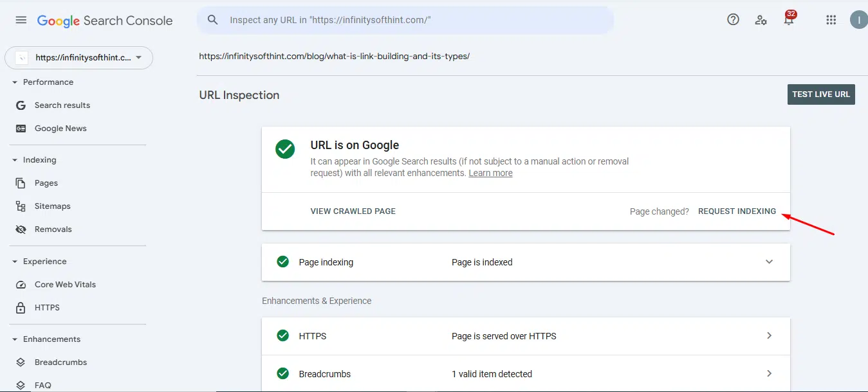Collapse the Indexing section
868x392 pixels.
(x=14, y=160)
